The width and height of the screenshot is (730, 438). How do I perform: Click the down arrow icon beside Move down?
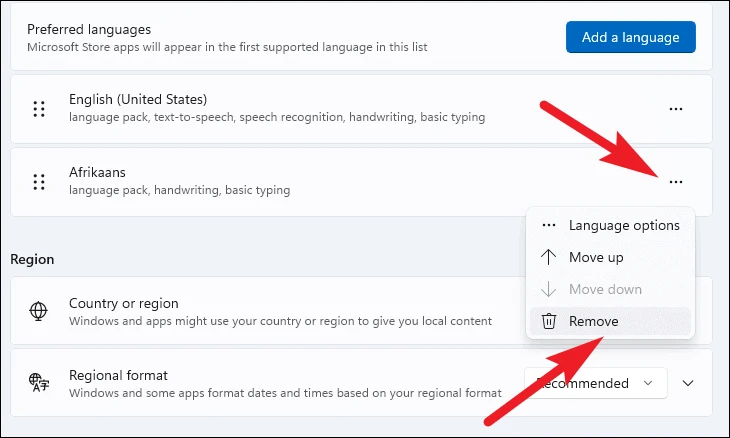coord(548,289)
